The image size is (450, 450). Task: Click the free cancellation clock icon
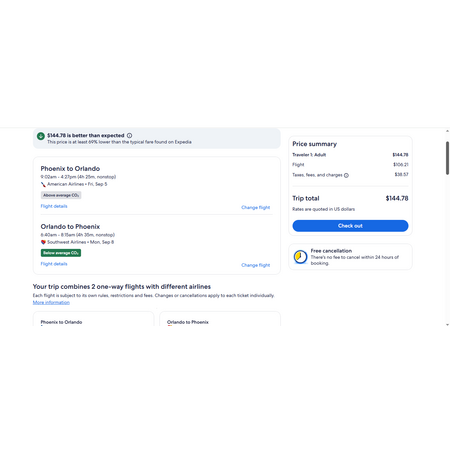300,257
